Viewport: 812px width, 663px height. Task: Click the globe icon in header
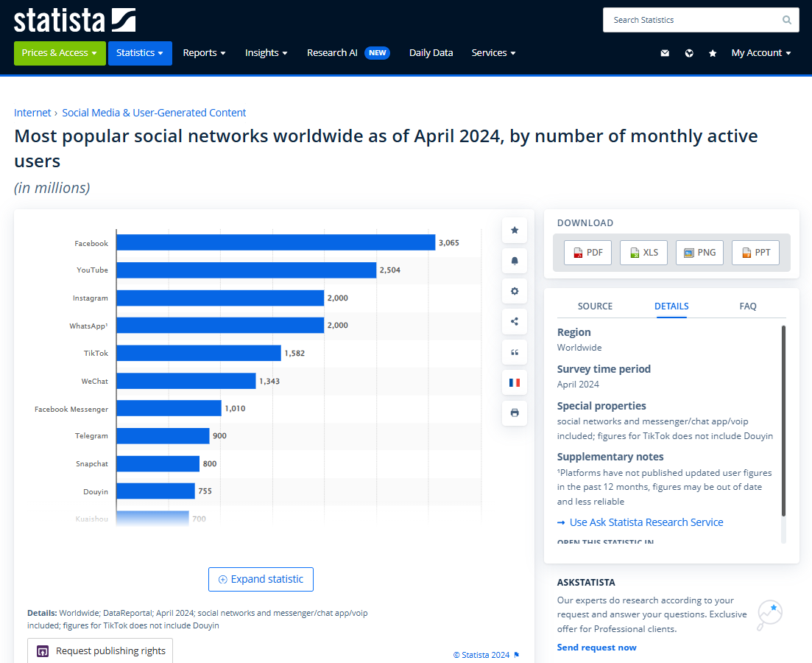689,53
